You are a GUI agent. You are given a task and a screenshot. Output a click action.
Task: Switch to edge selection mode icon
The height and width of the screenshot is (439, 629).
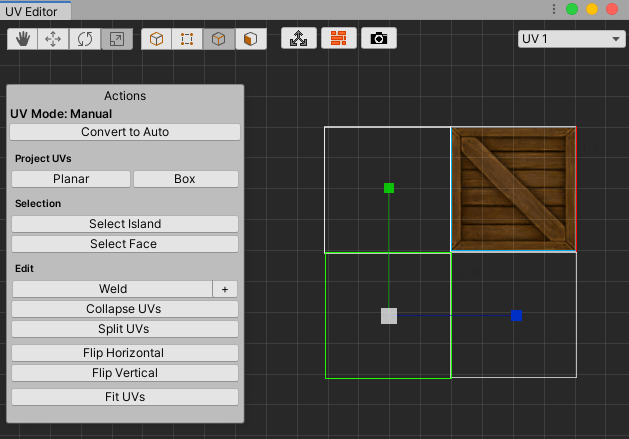click(218, 39)
